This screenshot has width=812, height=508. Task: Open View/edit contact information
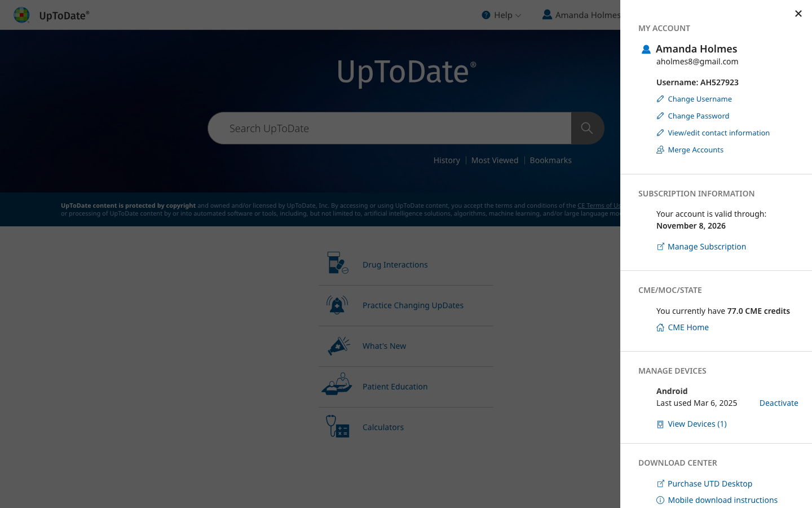click(x=718, y=133)
